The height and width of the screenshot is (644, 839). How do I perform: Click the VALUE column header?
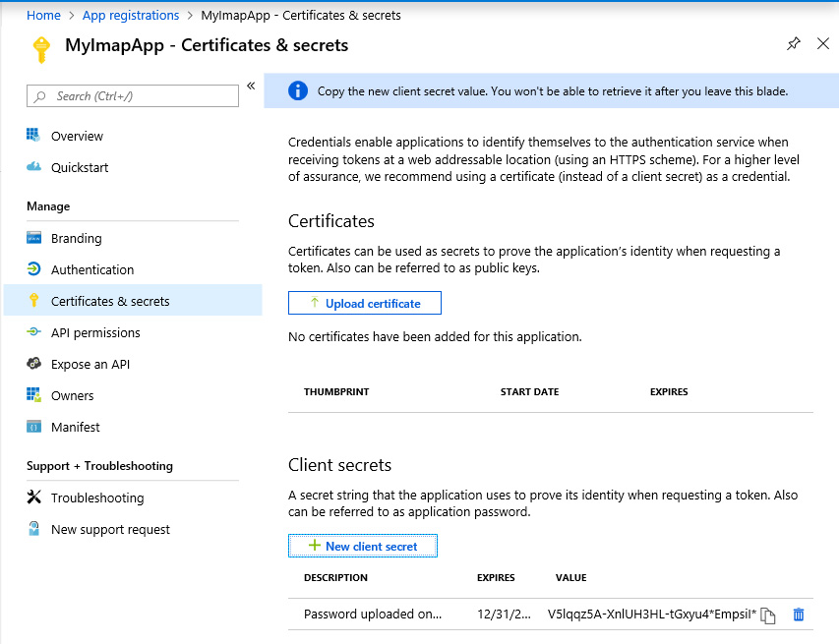[x=570, y=578]
